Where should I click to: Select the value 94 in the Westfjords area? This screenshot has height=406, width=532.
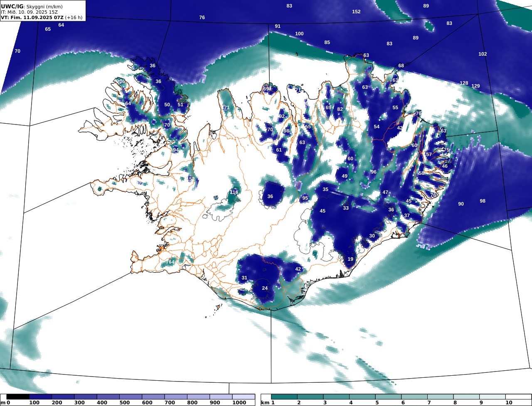point(176,150)
